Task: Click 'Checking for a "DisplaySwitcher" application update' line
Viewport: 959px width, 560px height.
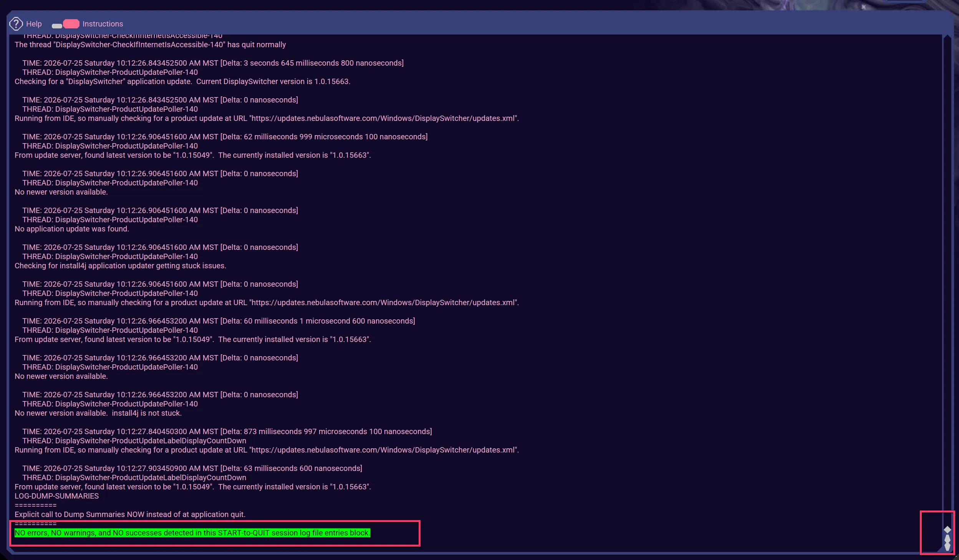Action: point(182,81)
